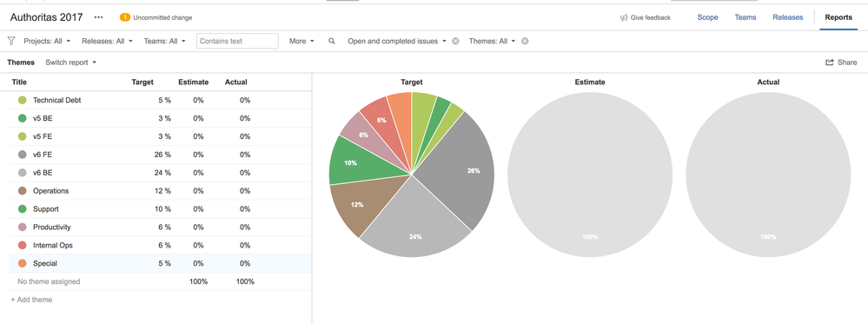Expand the More filters dropdown
This screenshot has width=868, height=323.
[301, 41]
